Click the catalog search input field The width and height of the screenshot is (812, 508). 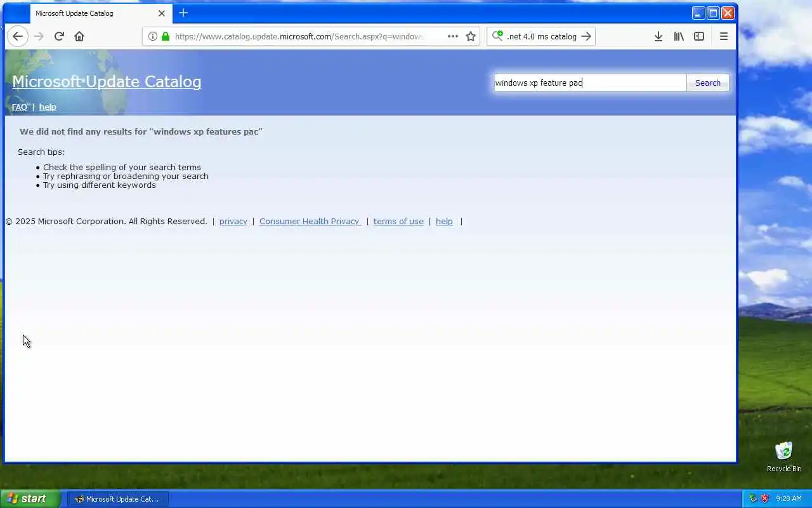[590, 83]
